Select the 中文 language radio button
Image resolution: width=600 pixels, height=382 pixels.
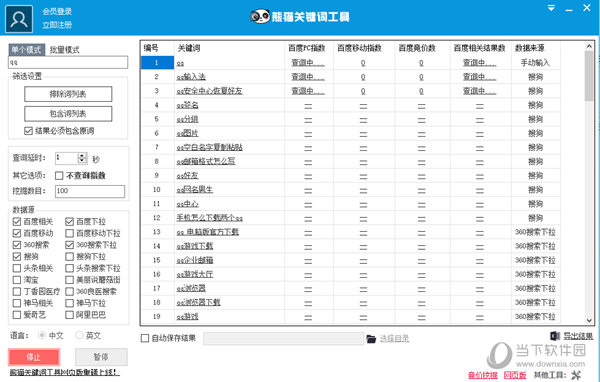click(42, 335)
